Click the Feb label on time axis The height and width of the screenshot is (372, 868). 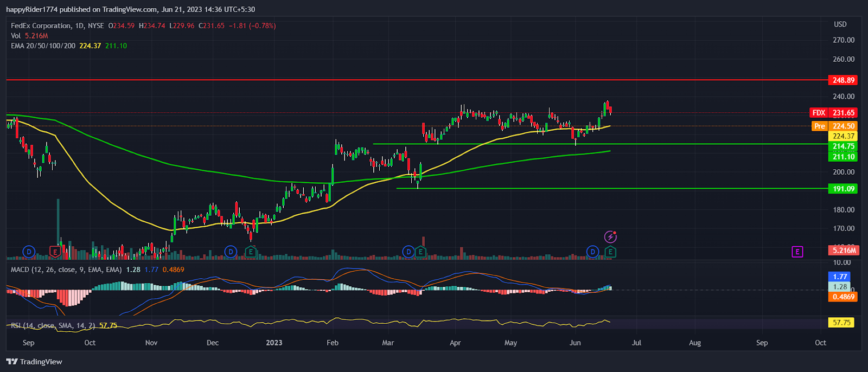click(333, 343)
